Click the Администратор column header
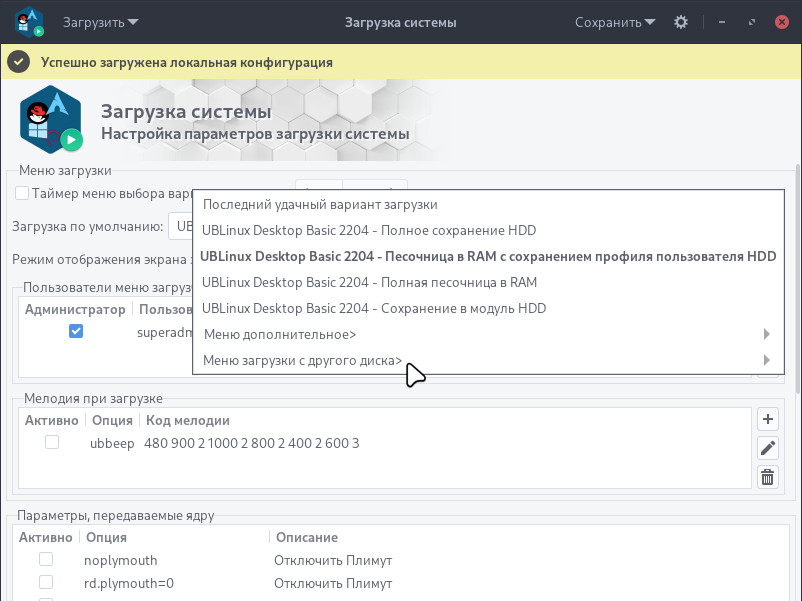The width and height of the screenshot is (802, 601). coord(75,309)
